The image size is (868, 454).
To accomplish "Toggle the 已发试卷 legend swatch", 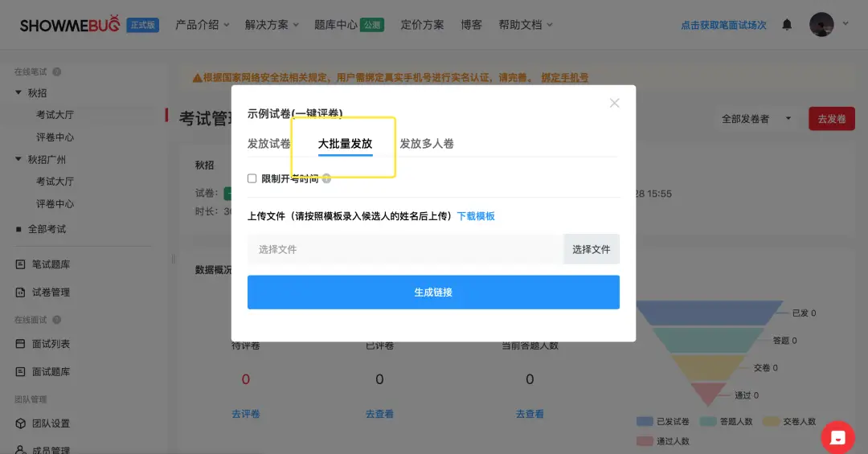I will pyautogui.click(x=645, y=421).
